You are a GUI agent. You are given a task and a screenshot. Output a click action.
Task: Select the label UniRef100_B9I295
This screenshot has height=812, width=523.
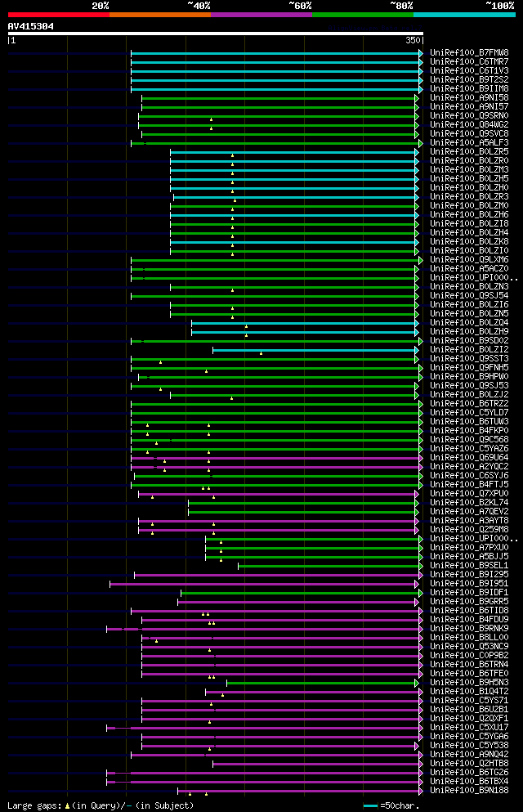[469, 575]
